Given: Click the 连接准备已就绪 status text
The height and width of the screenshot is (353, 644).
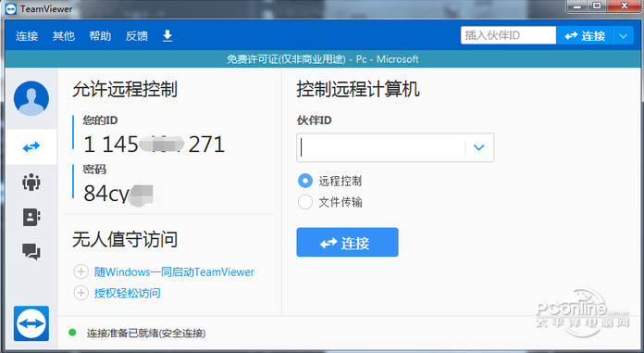Looking at the screenshot, I should [x=146, y=333].
